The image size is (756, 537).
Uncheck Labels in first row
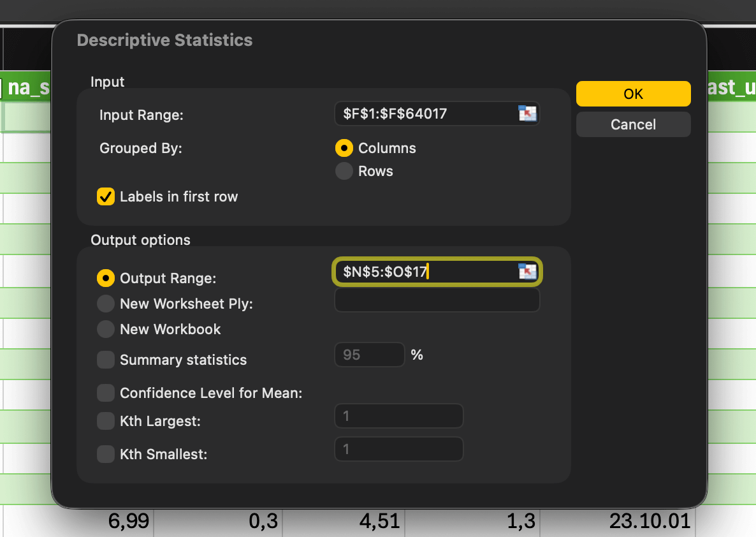tap(106, 196)
